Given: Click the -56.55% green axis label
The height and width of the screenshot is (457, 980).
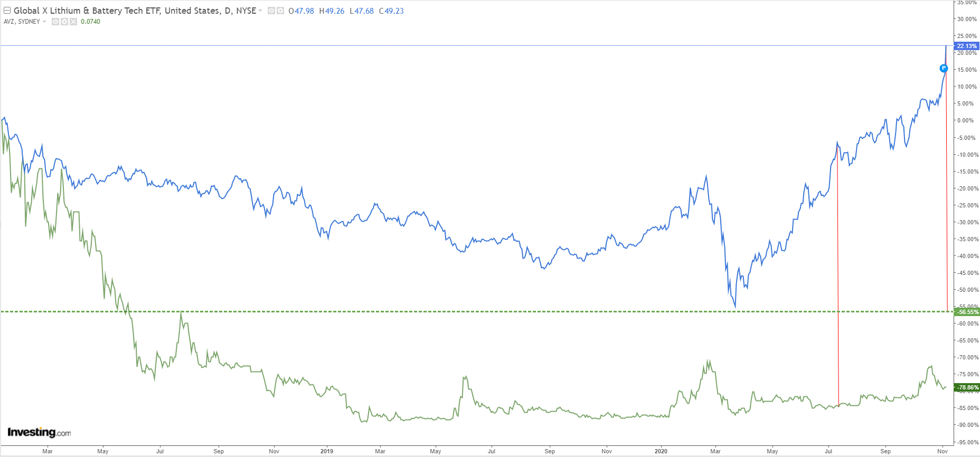Looking at the screenshot, I should point(967,312).
